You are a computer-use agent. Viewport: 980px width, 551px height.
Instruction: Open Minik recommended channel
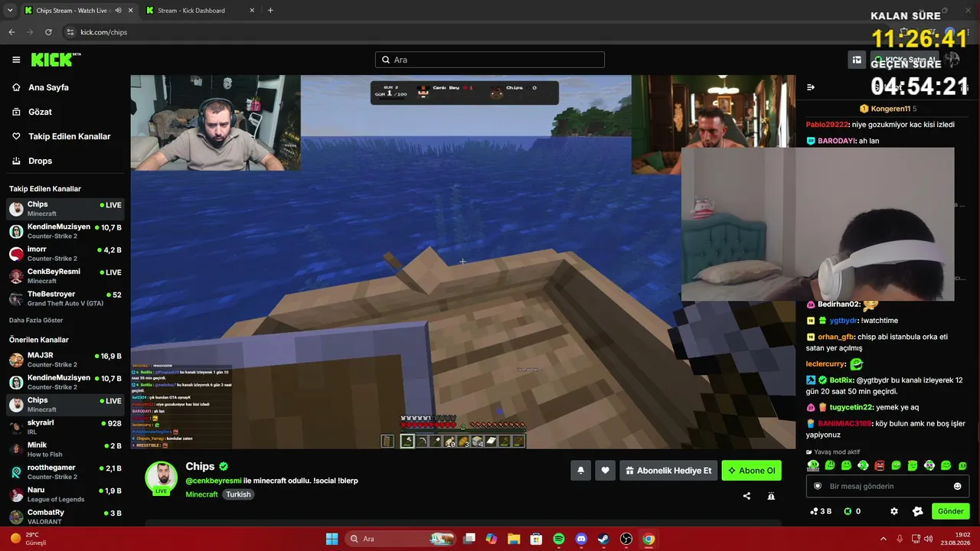[x=65, y=449]
